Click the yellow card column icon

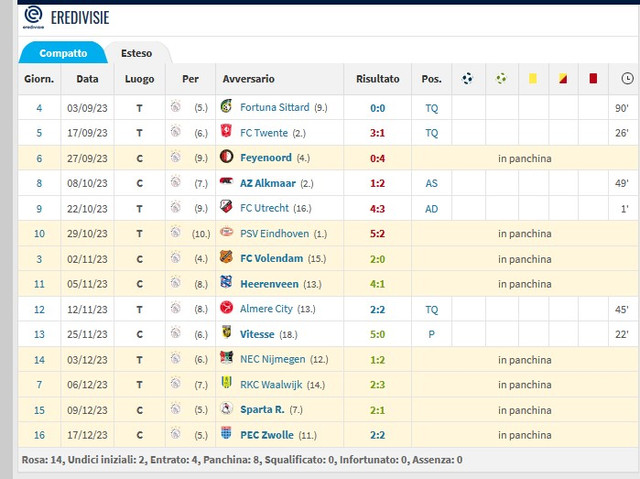(x=533, y=78)
